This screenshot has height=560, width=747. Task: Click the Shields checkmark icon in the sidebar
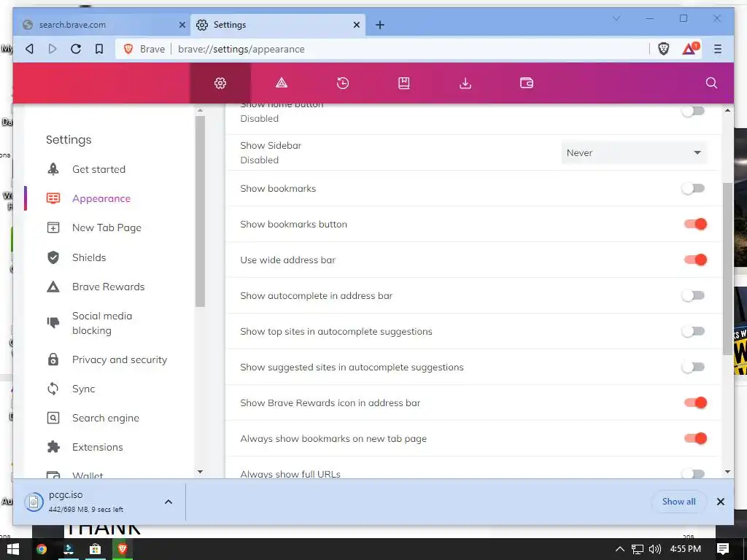[53, 257]
